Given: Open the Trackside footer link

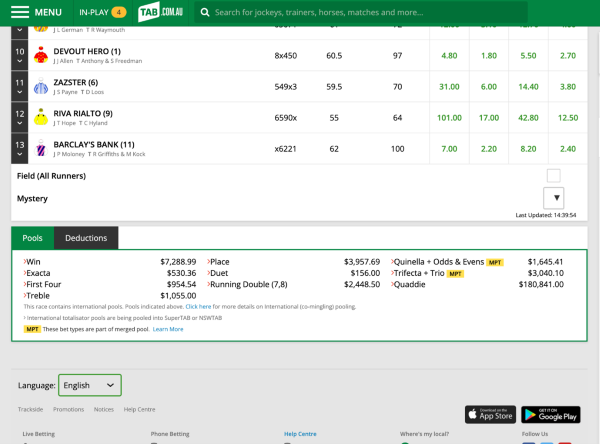Looking at the screenshot, I should click(30, 410).
